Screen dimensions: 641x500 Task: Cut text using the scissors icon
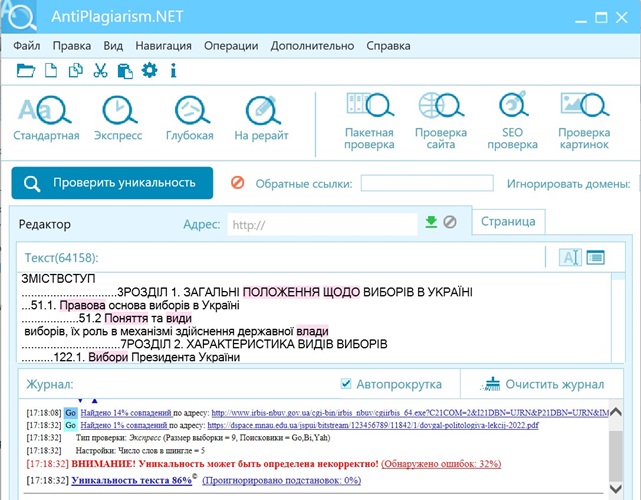pyautogui.click(x=100, y=70)
